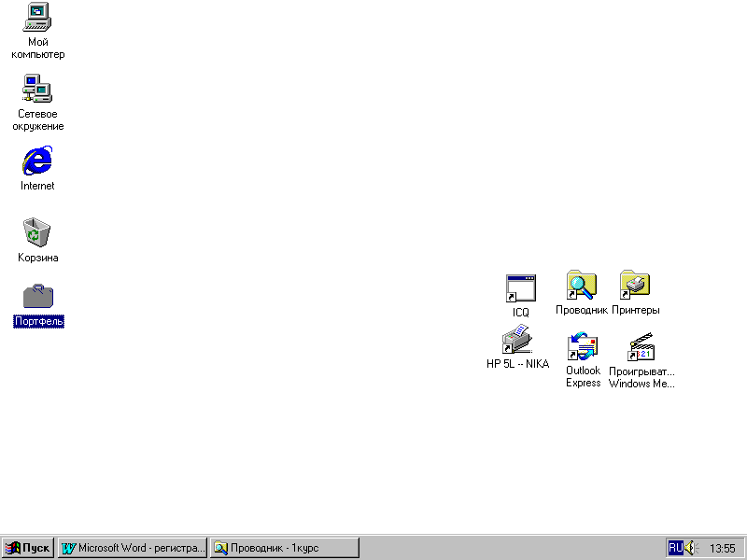Click the 13:55 clock in tray

pyautogui.click(x=722, y=548)
